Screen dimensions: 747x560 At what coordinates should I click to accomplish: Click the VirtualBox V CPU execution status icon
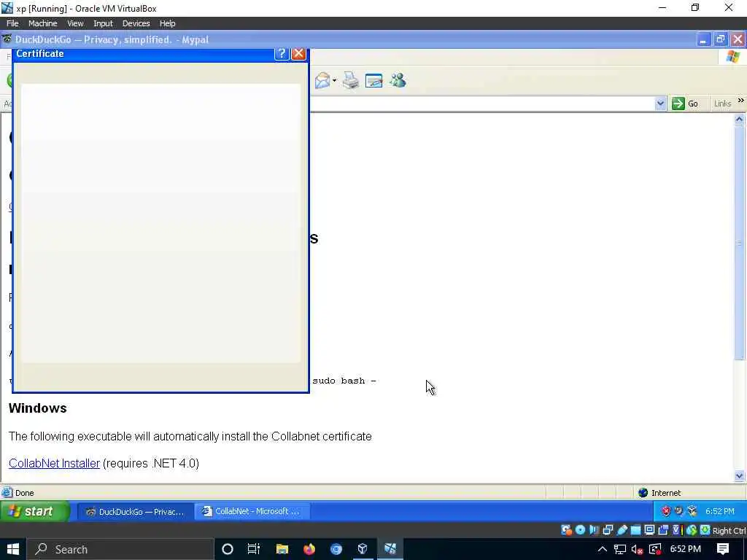[x=677, y=530]
